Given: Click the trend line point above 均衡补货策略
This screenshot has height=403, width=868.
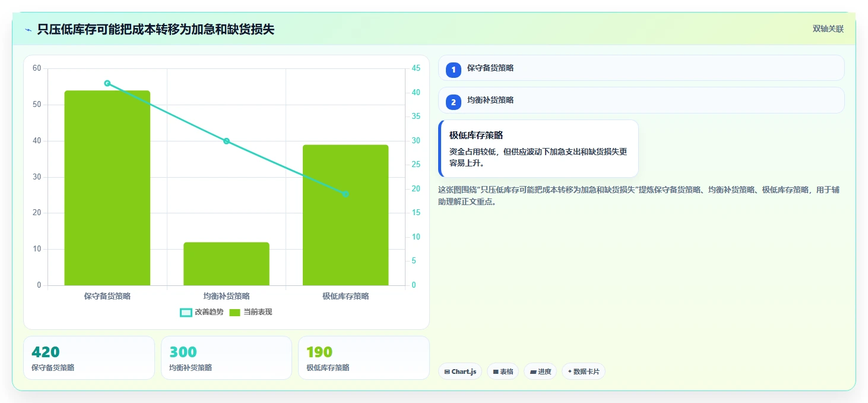Looking at the screenshot, I should point(226,141).
